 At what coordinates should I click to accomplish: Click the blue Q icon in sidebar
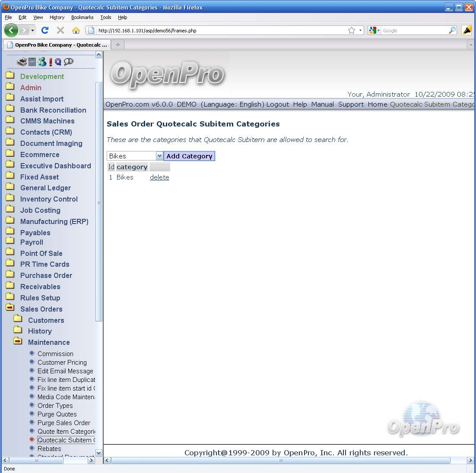click(x=58, y=62)
